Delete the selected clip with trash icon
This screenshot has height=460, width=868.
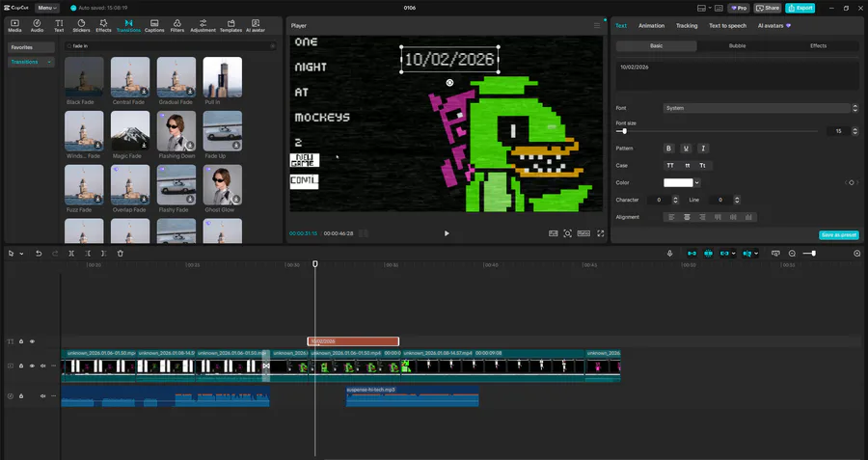[x=121, y=254]
